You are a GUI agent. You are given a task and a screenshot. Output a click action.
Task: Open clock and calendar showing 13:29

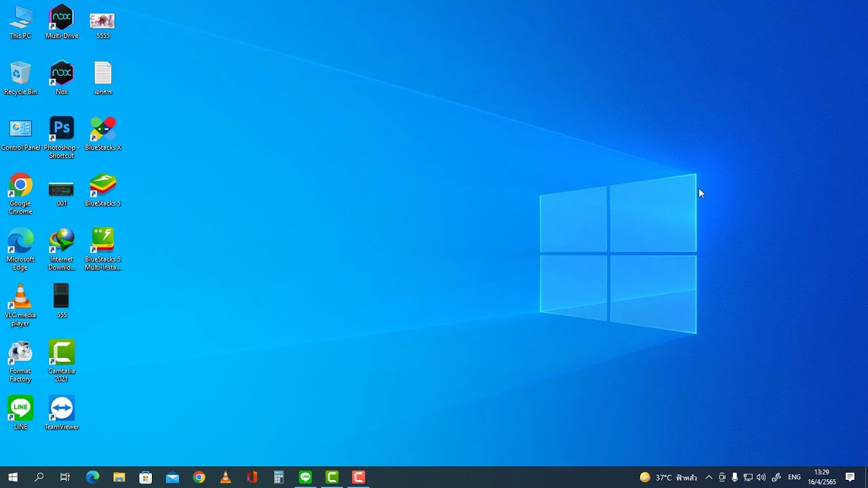coord(821,477)
